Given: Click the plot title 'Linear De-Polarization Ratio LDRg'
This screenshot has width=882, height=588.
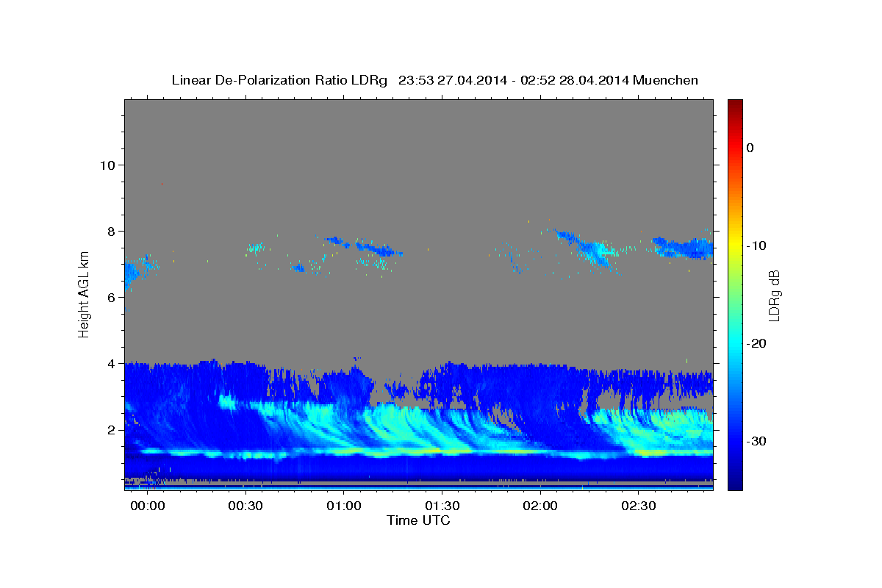Looking at the screenshot, I should coord(279,80).
